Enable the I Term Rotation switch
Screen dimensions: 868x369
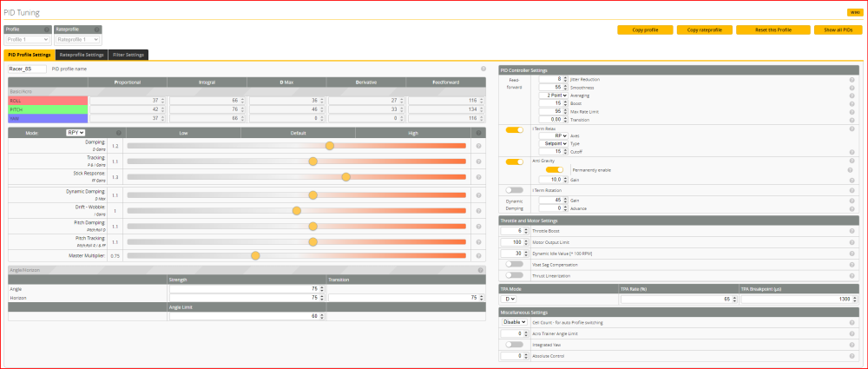click(515, 189)
